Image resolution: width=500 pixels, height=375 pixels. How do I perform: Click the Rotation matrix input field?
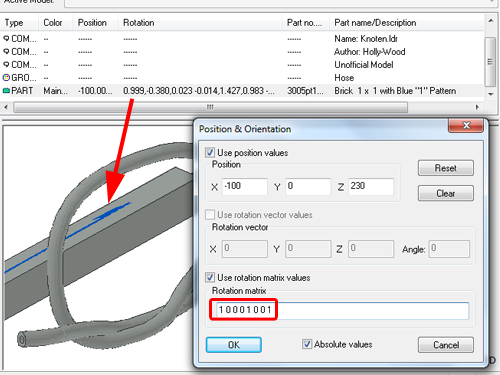[x=342, y=310]
